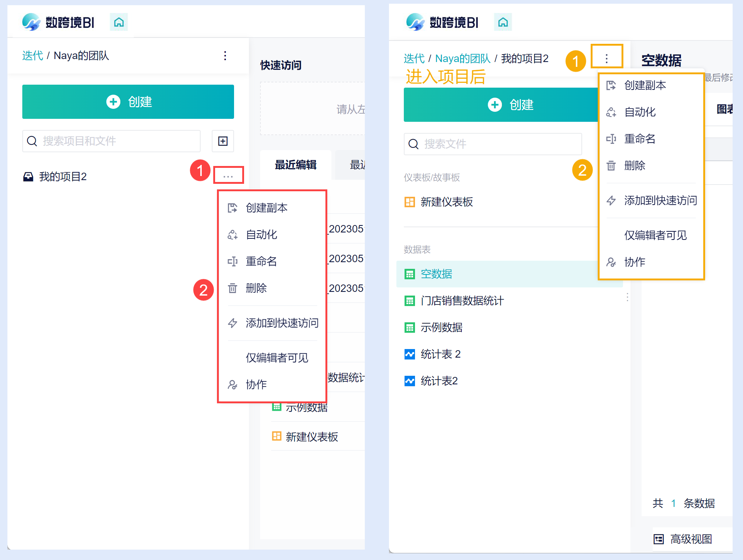
Task: Toggle 仅编辑者可见 in the left menu
Action: [277, 358]
